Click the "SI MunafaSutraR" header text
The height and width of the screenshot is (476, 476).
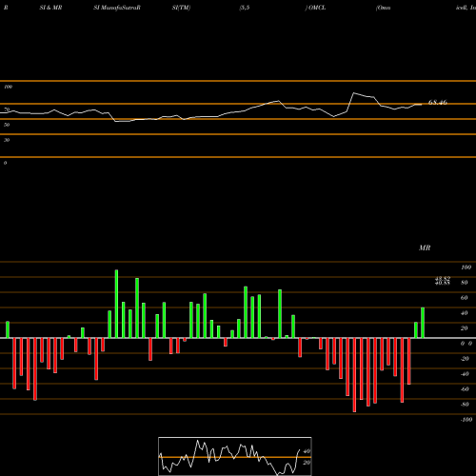pos(117,8)
